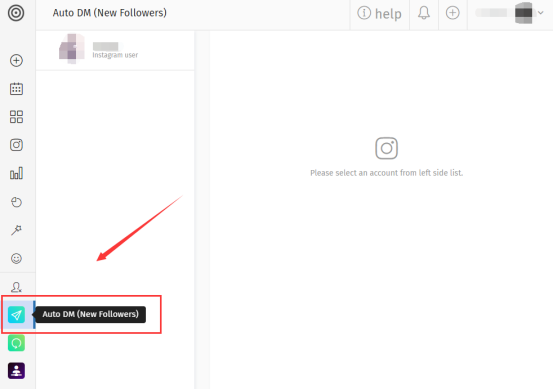Click the Instagram user avatar thumbnail

coord(72,49)
